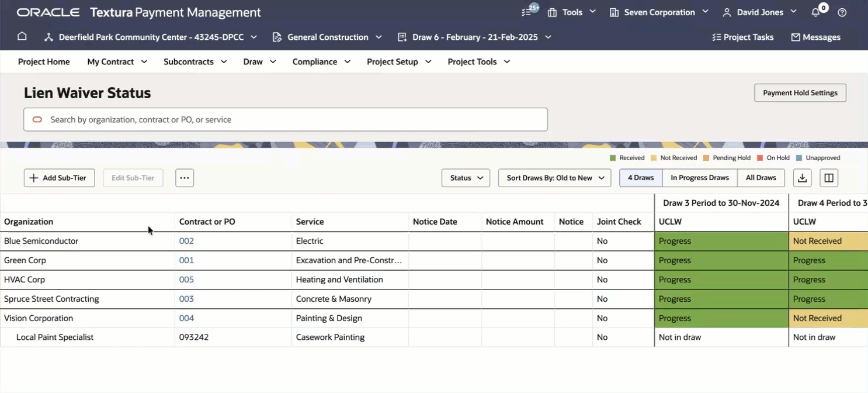Expand the Seven Corporation organization dropdown
Viewport: 868px width, 393px height.
coord(705,12)
